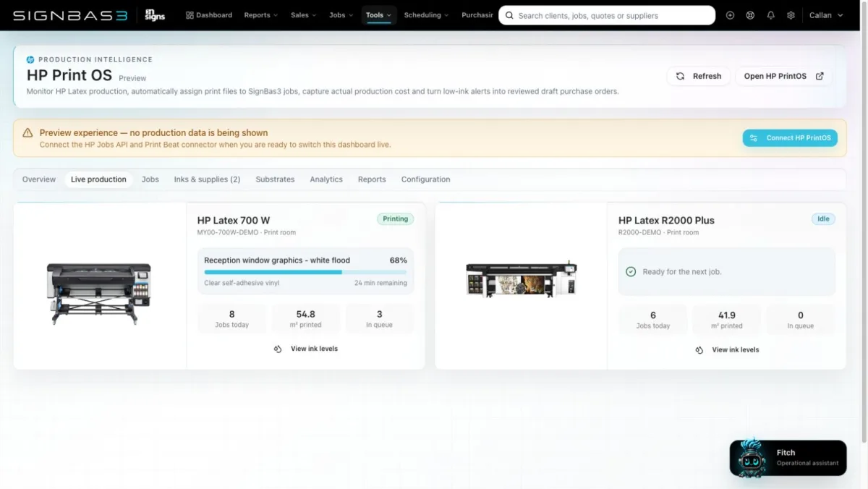
Task: Click the R2000-DEMO · Print room text
Action: pos(658,233)
